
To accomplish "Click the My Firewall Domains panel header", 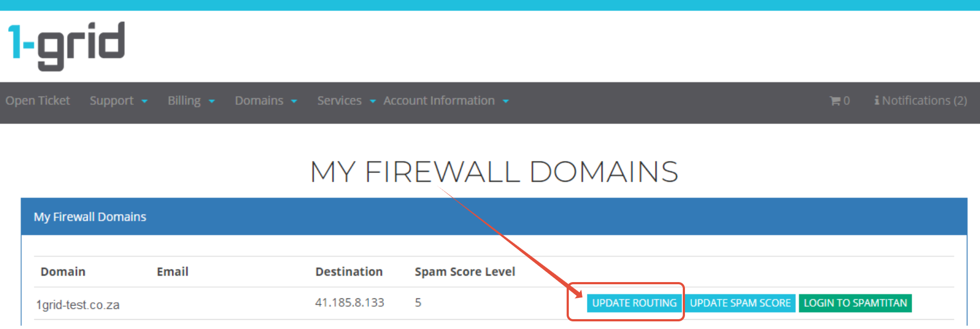I will (x=494, y=217).
